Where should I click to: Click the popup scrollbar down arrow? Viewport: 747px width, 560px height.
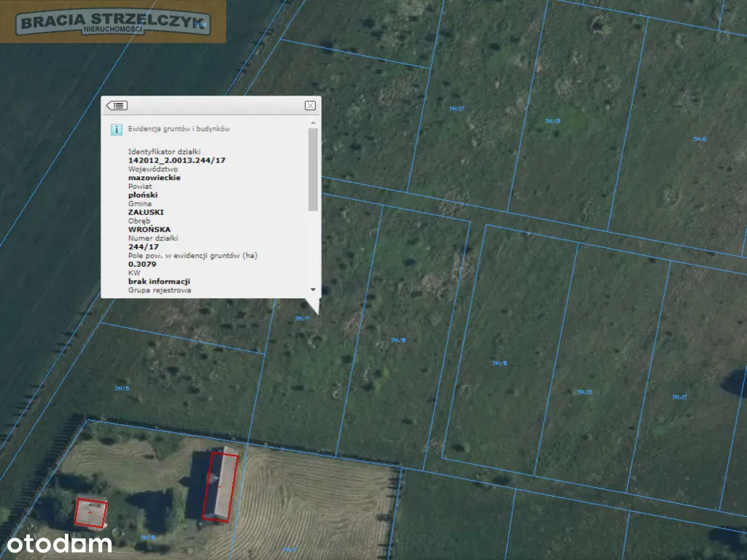click(x=313, y=289)
